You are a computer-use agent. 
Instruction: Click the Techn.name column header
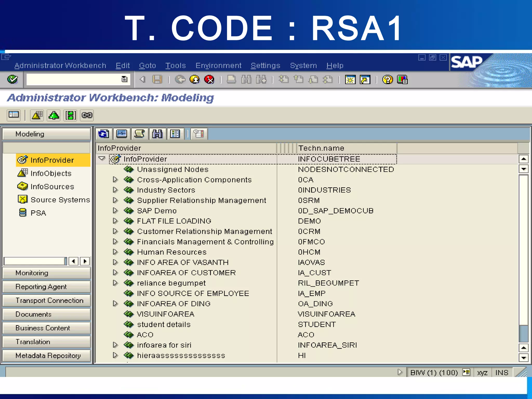347,148
